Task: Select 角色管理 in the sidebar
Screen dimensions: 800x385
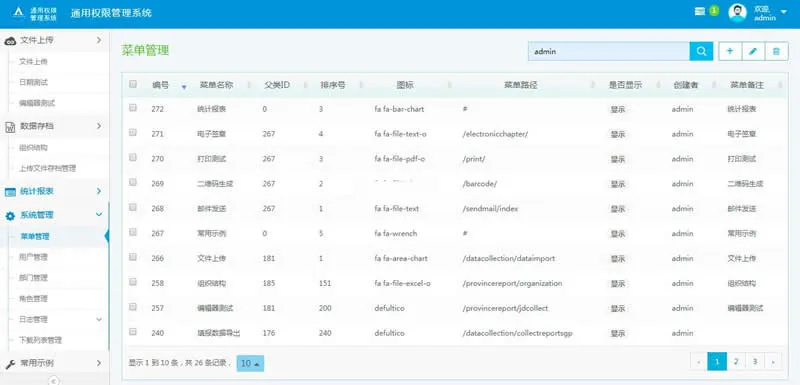Action: (x=34, y=299)
